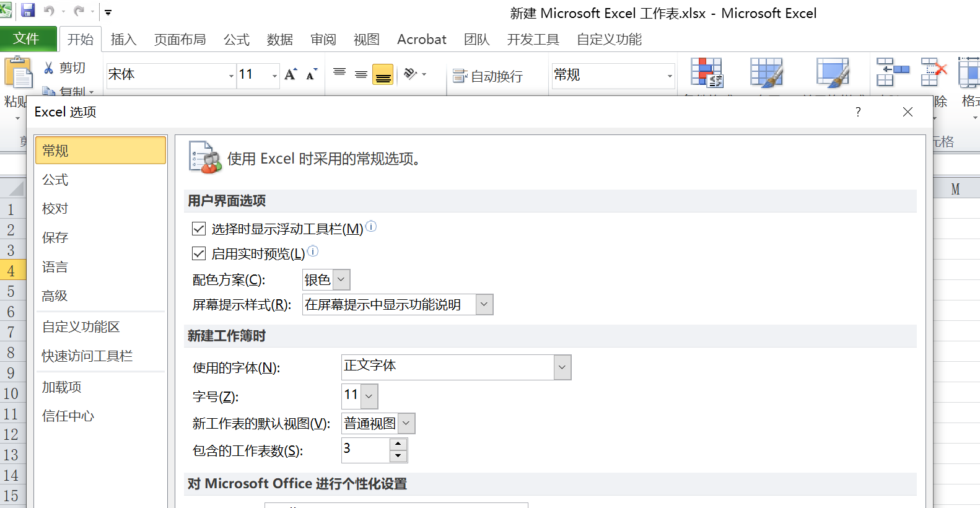Switch to the 开发工具 ribbon tab
Image resolution: width=980 pixels, height=508 pixels.
coord(533,40)
